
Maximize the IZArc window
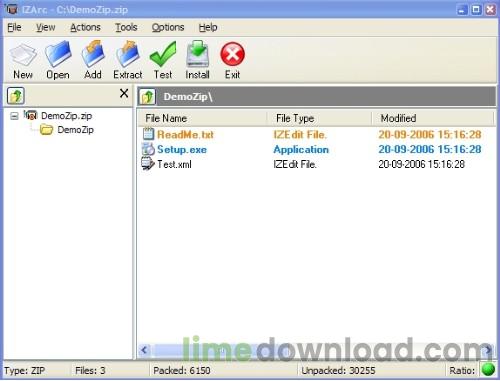(476, 9)
